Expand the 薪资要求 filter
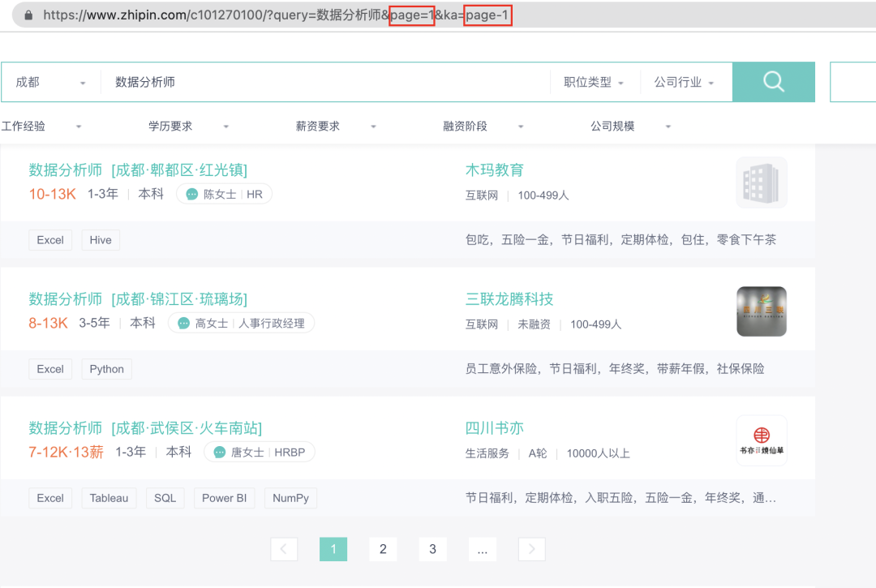876x588 pixels. pyautogui.click(x=336, y=127)
